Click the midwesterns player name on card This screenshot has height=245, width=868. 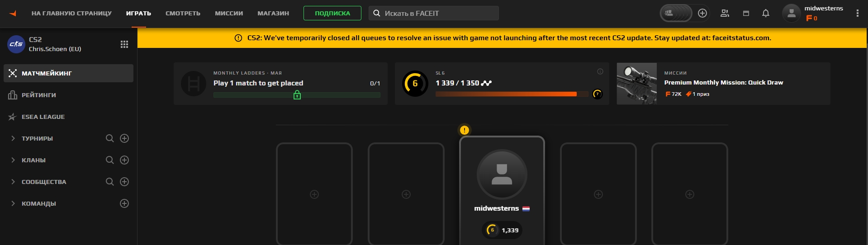497,208
